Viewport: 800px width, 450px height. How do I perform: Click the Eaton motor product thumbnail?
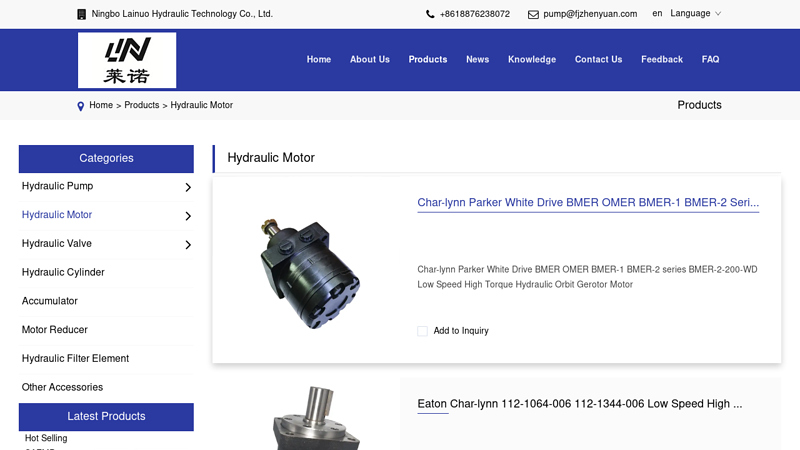(x=316, y=418)
